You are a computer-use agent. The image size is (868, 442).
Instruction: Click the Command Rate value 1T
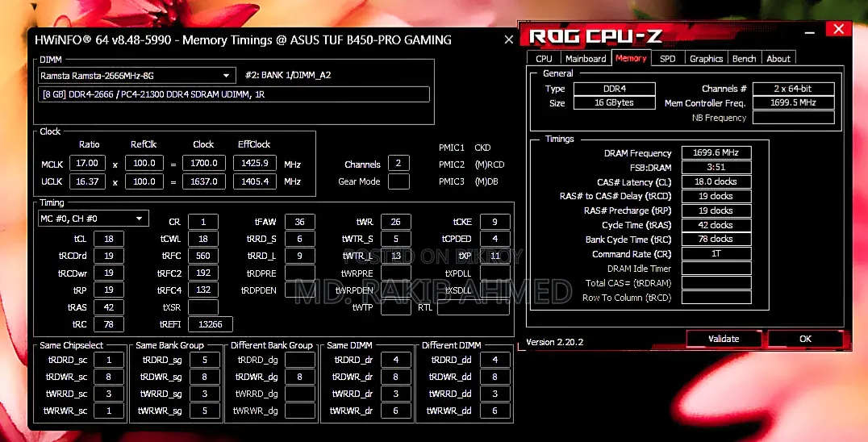(716, 254)
